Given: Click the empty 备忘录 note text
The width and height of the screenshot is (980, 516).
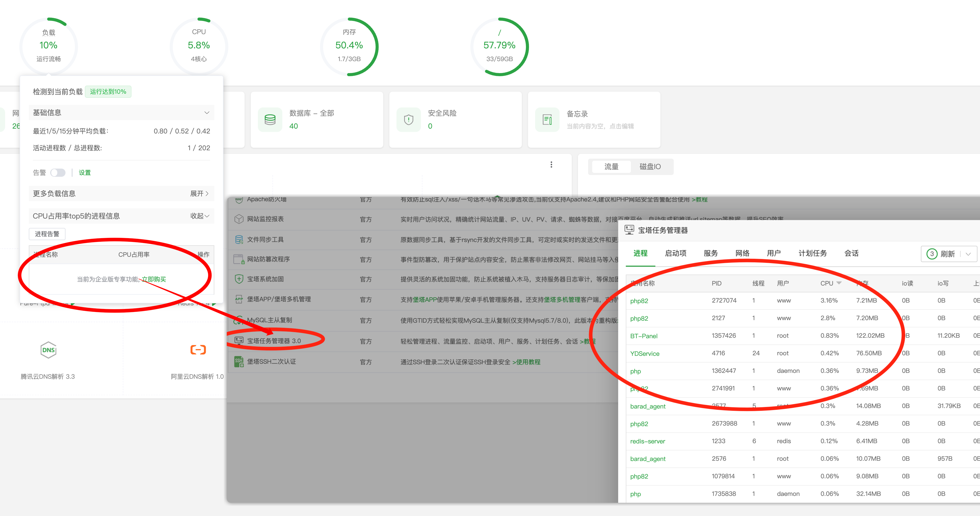Looking at the screenshot, I should point(600,126).
